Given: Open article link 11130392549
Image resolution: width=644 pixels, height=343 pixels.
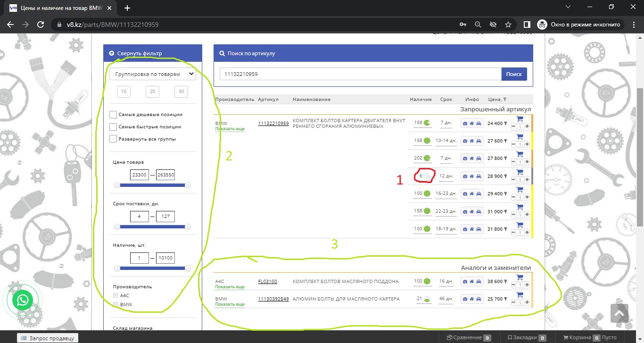Looking at the screenshot, I should pos(273,299).
